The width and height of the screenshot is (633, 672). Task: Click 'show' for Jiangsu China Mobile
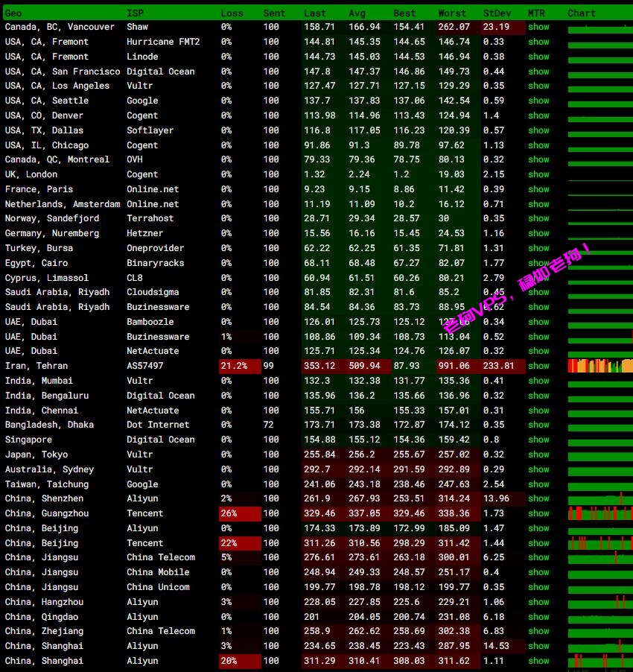(538, 572)
